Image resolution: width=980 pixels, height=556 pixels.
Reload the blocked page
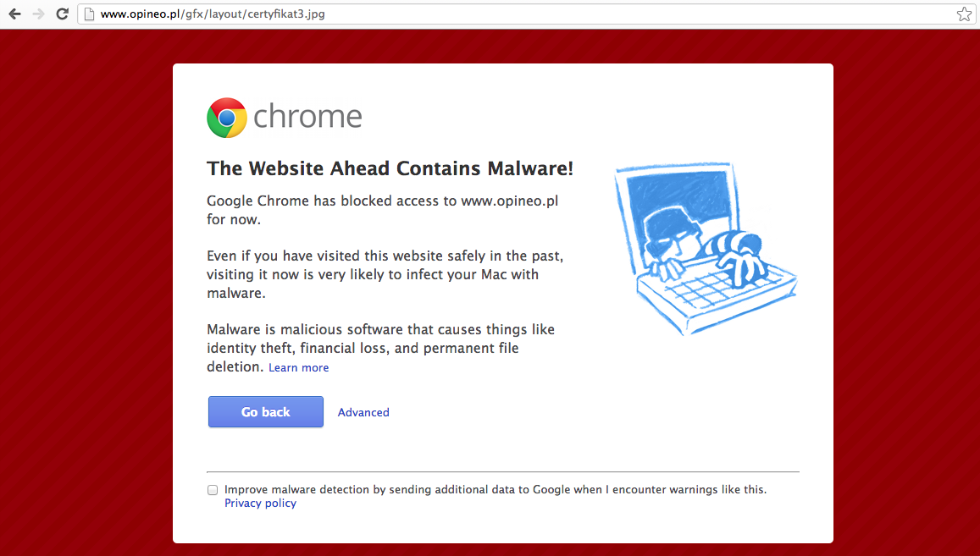click(x=62, y=14)
